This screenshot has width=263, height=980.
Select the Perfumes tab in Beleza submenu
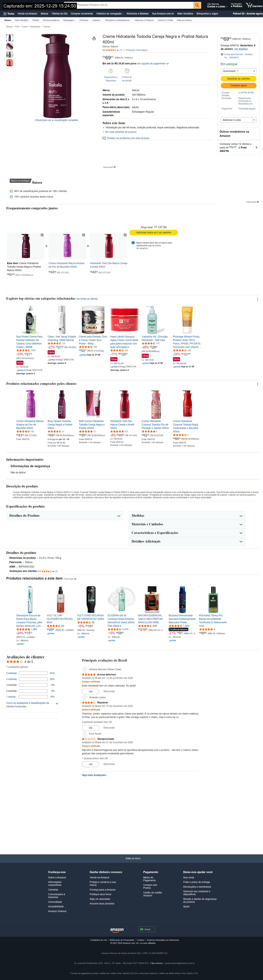click(84, 20)
